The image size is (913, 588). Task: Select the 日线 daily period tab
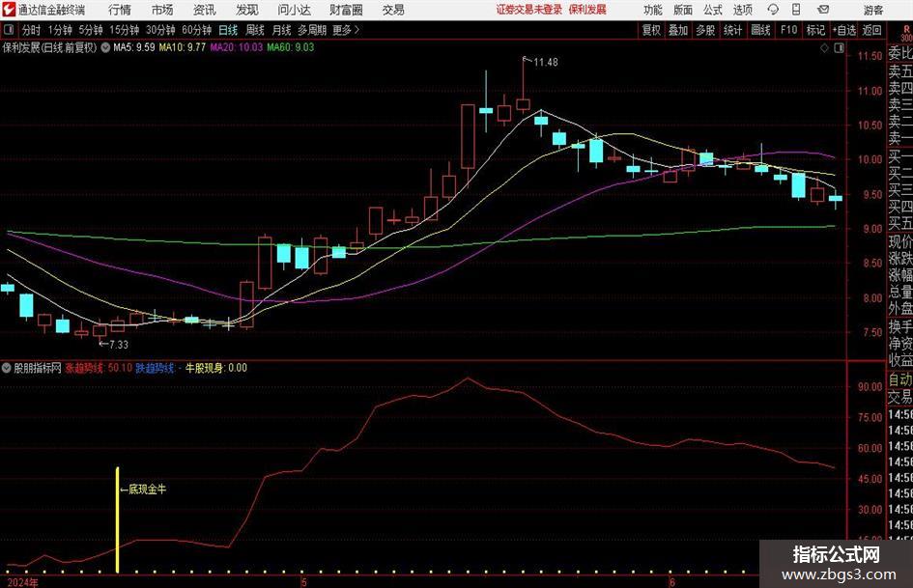[228, 30]
